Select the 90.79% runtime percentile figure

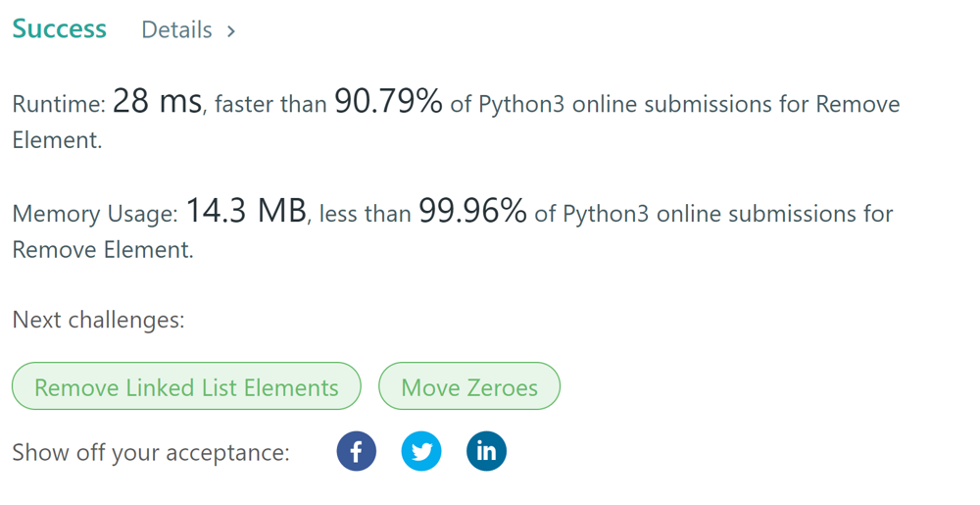click(388, 102)
